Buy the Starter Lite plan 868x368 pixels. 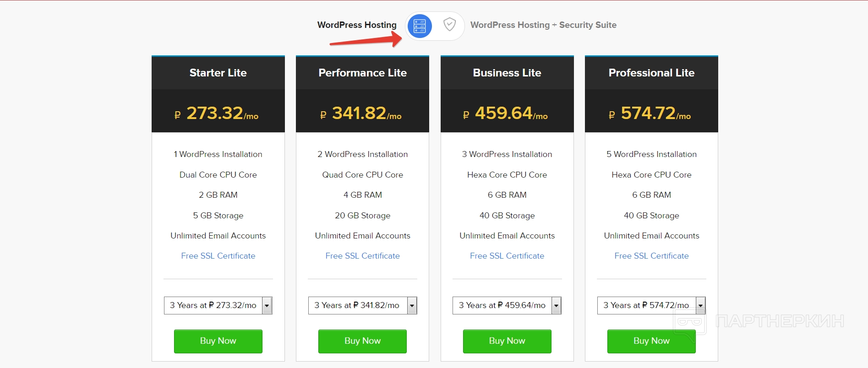(x=218, y=341)
